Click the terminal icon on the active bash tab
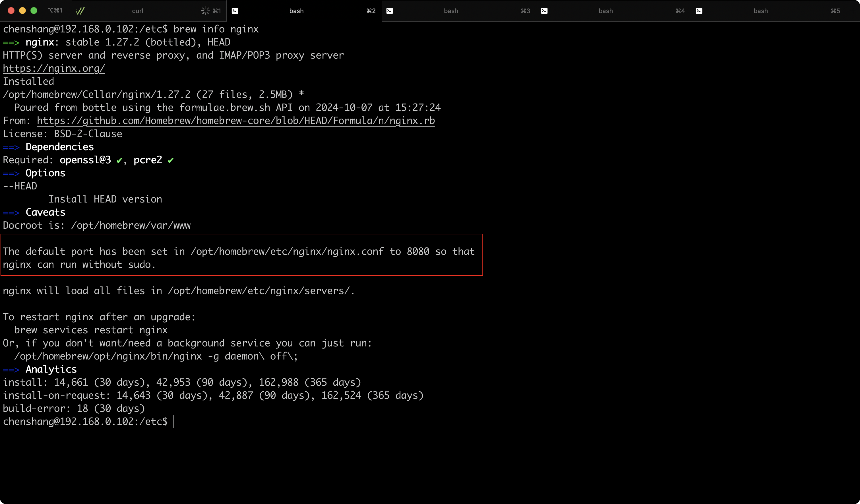Screen dimensions: 860x504 (235, 11)
